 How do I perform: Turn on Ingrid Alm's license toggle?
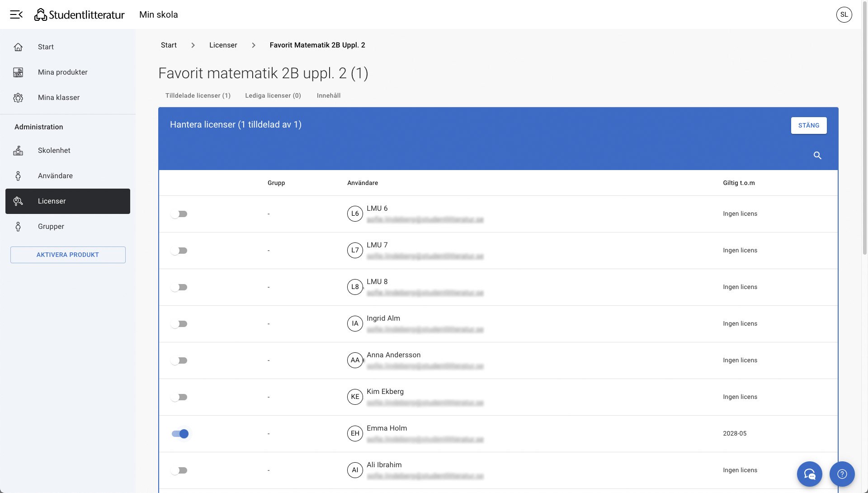pos(179,324)
